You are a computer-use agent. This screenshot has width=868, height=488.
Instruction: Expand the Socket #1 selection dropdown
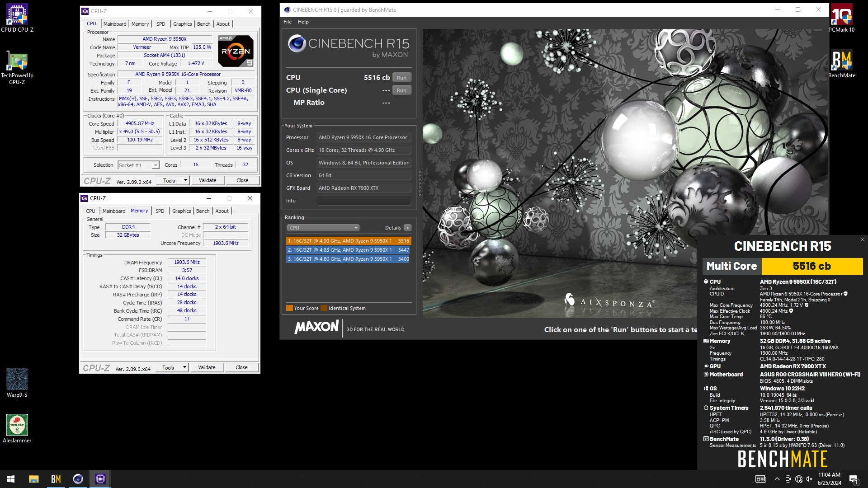(155, 165)
